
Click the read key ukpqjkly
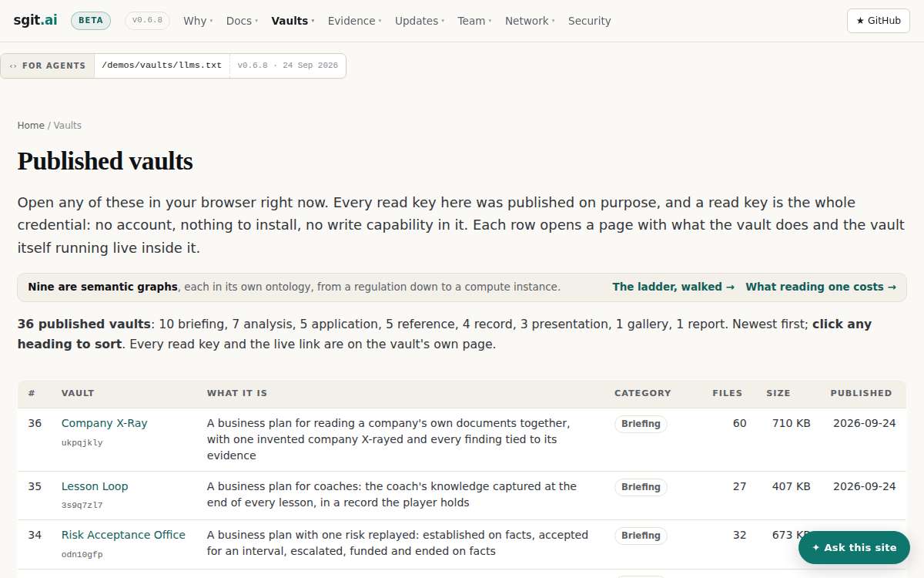coord(82,443)
